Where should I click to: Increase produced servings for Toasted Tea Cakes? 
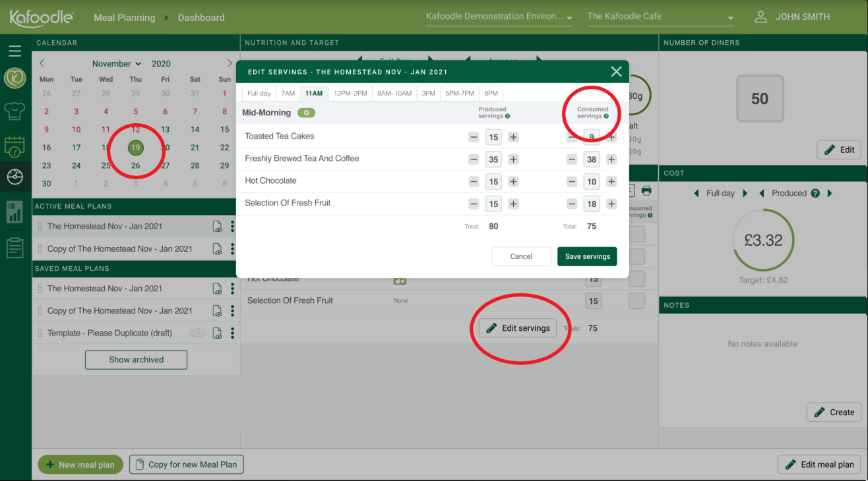(513, 137)
